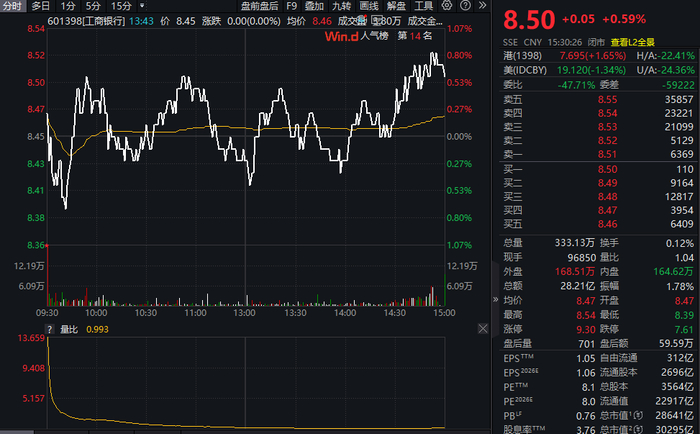
Task: Click the 涨停 9.30 limit-up value
Action: (586, 330)
